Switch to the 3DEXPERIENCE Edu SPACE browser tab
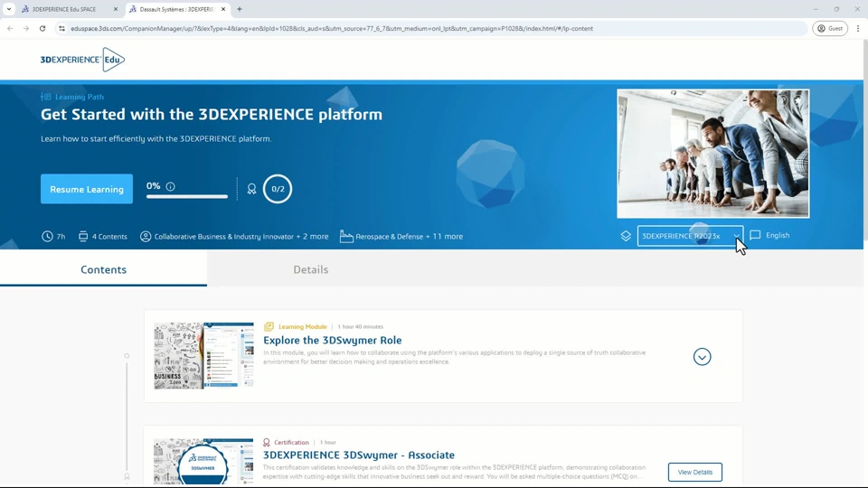Image resolution: width=868 pixels, height=488 pixels. 63,9
